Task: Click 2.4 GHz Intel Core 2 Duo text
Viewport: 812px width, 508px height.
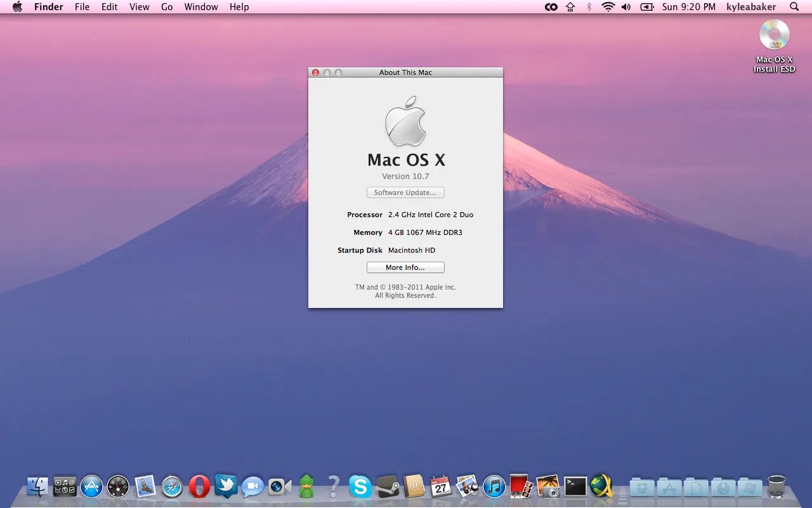Action: point(431,215)
